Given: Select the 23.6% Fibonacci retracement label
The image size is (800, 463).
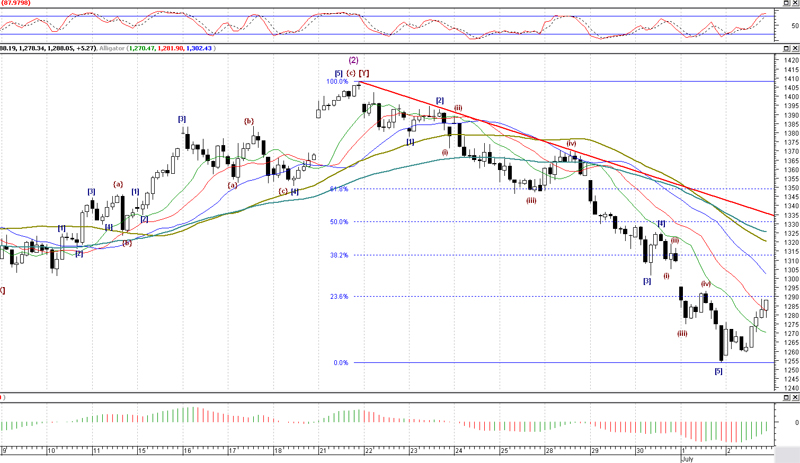Looking at the screenshot, I should tap(338, 296).
